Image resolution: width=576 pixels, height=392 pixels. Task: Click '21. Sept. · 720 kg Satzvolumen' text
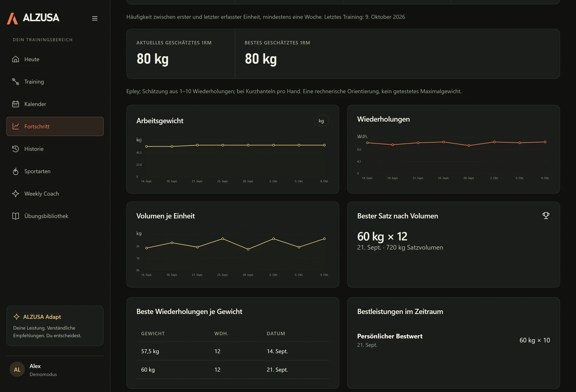400,247
